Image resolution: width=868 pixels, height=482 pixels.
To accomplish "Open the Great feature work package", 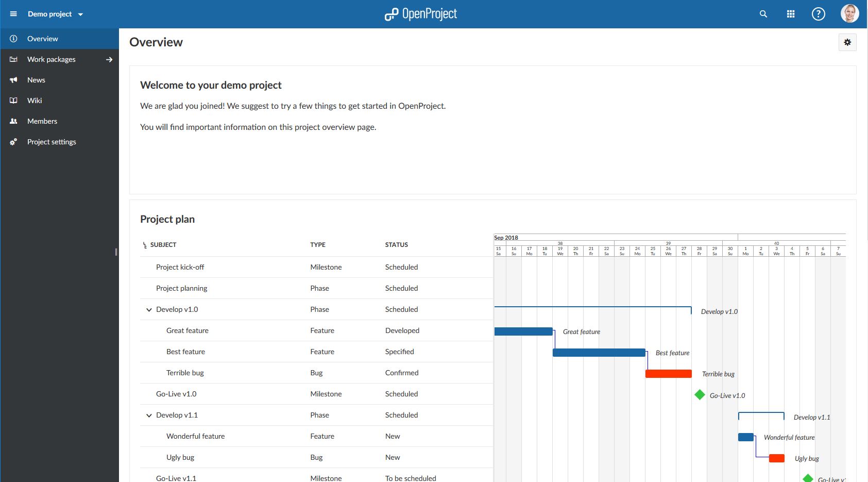I will tap(188, 330).
